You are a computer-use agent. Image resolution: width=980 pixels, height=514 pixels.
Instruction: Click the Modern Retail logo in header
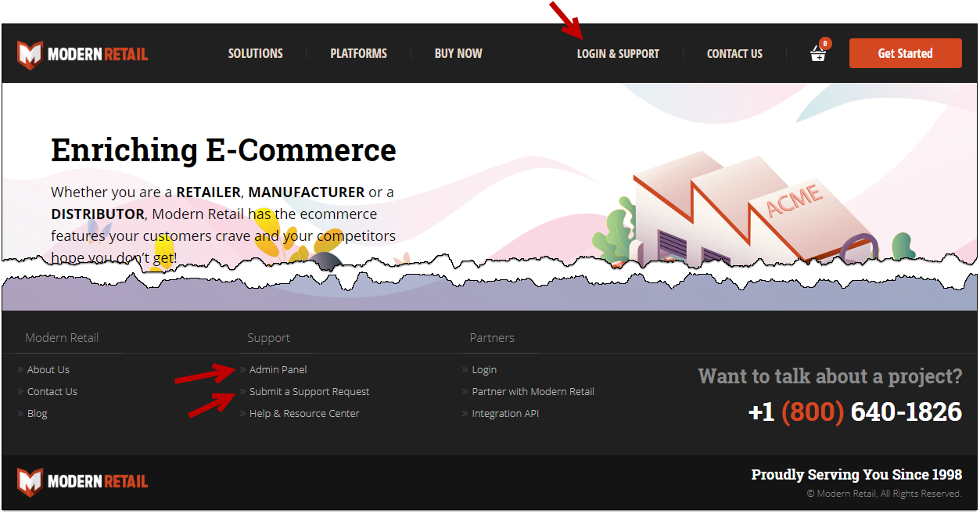82,54
